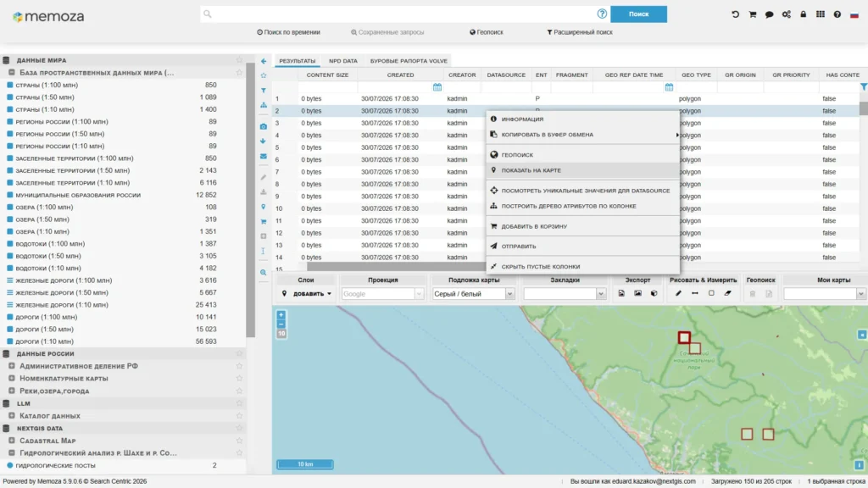The width and height of the screenshot is (868, 488).
Task: Toggle layer водотоки (1:10 млн)
Action: coord(10,269)
